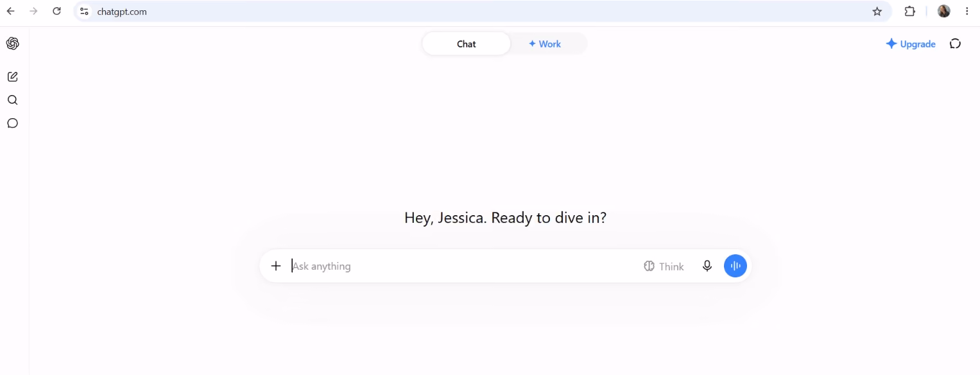Image resolution: width=980 pixels, height=375 pixels.
Task: Click the browser forward arrow
Action: coord(33,11)
